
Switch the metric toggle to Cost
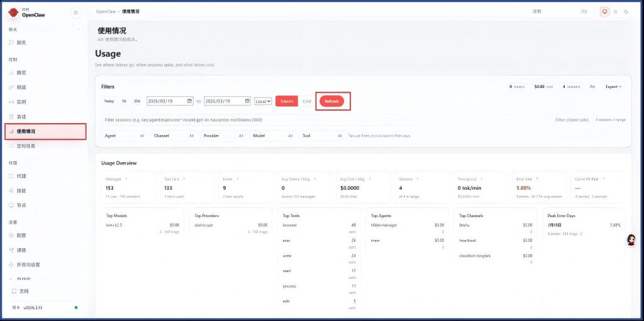coord(307,101)
